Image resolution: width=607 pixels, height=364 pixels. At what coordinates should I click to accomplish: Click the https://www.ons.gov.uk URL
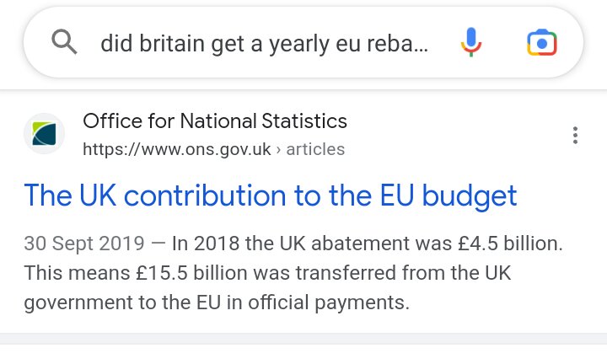(x=177, y=149)
